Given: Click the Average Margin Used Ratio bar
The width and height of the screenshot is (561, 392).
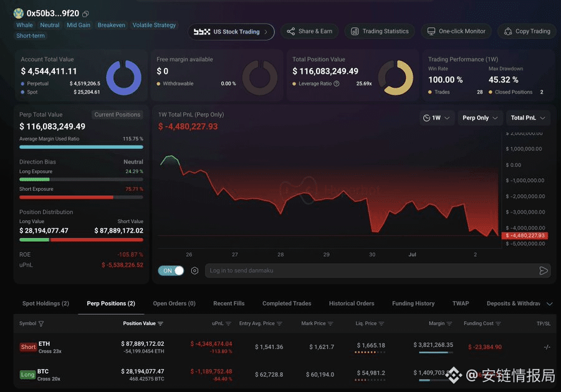Looking at the screenshot, I should click(81, 147).
